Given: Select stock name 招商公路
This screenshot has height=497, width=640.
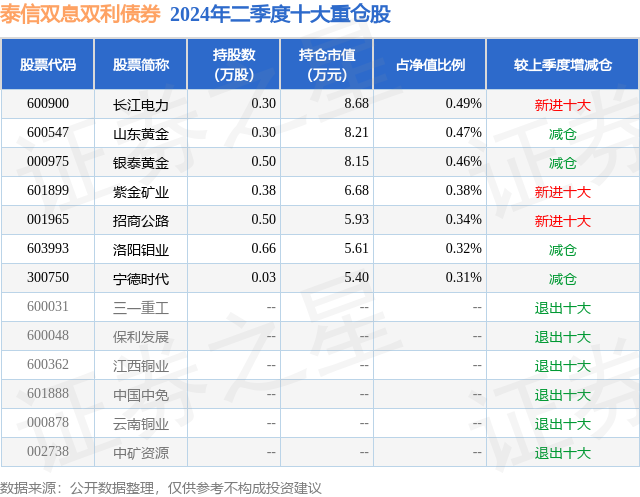Looking at the screenshot, I should 141,221.
